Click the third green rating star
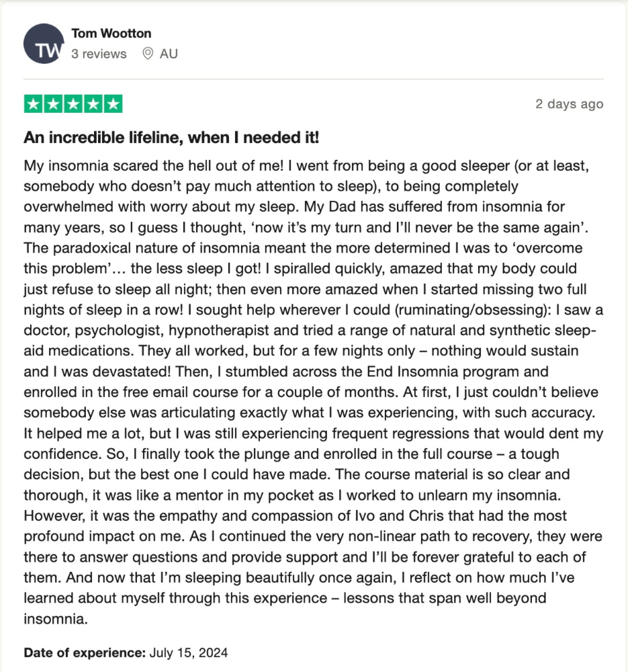Screen dimensions: 628x672 (73, 103)
